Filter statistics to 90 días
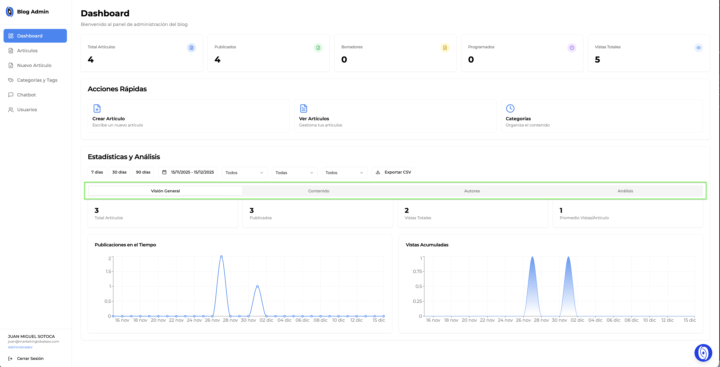Image resolution: width=720 pixels, height=367 pixels. 143,172
